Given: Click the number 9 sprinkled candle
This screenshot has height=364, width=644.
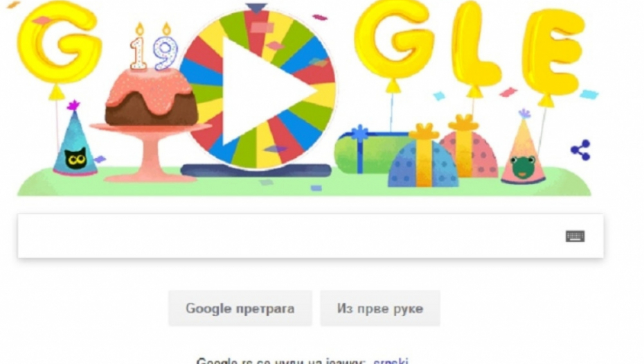Looking at the screenshot, I should 166,47.
